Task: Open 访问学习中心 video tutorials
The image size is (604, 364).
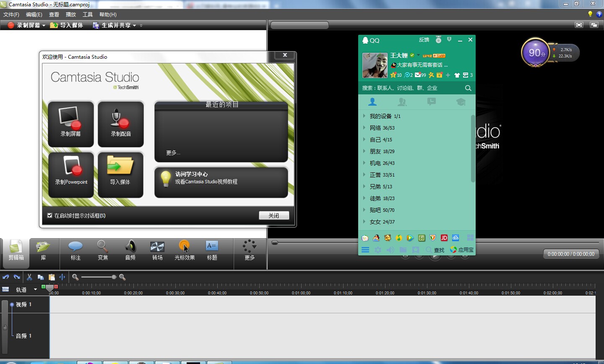Action: pos(221,182)
